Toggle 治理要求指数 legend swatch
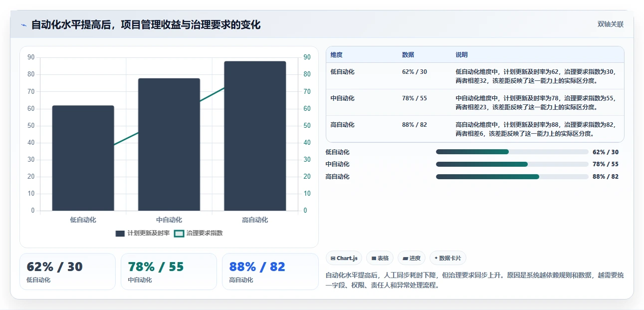Image resolution: width=644 pixels, height=310 pixels. (179, 234)
